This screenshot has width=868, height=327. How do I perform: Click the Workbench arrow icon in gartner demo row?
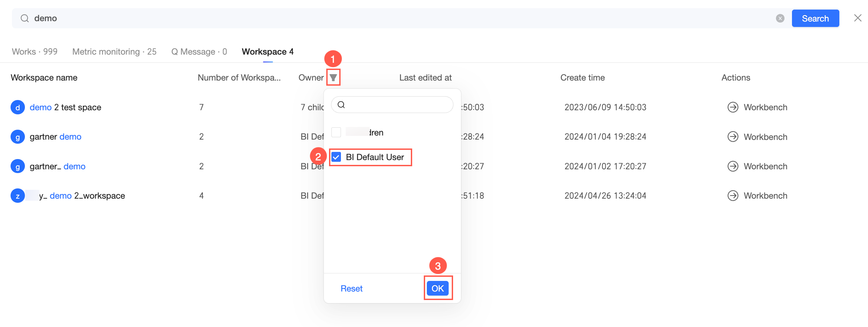(x=733, y=137)
